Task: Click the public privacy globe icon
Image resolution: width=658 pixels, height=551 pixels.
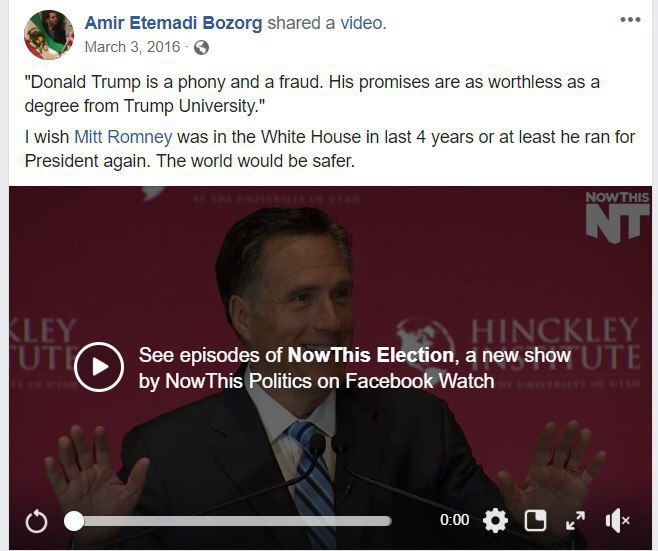Action: [201, 47]
